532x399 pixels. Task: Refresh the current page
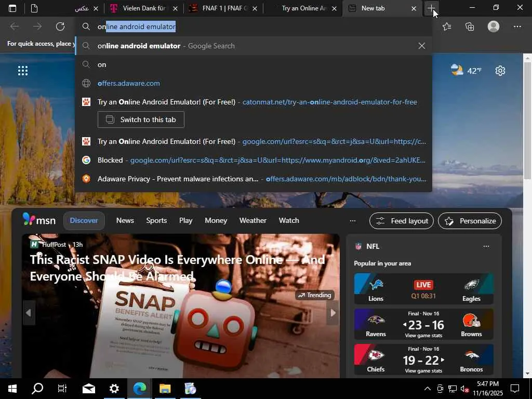[60, 26]
